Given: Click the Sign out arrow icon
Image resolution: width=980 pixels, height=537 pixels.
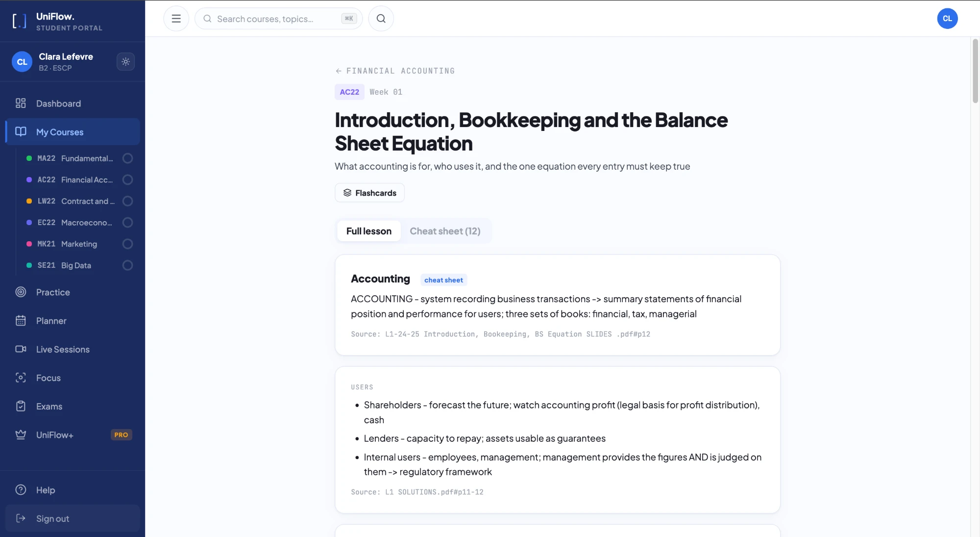Looking at the screenshot, I should (21, 518).
